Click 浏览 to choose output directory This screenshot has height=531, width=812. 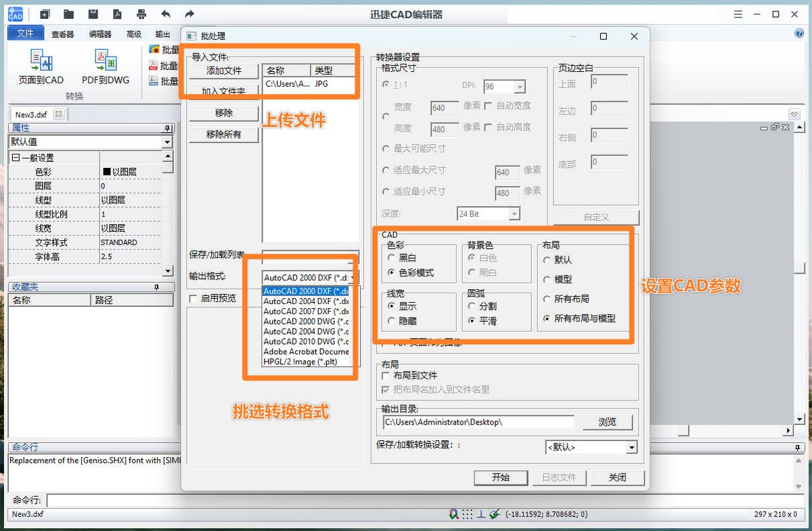pos(607,421)
